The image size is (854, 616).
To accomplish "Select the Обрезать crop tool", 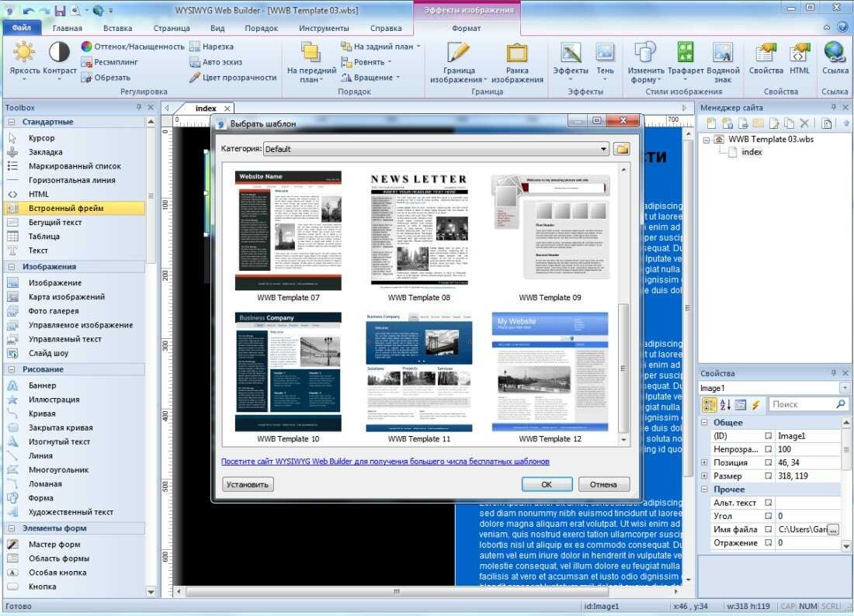I will coord(106,78).
